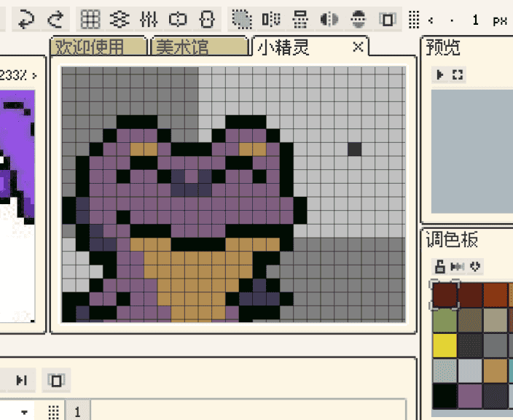513x420 pixels.
Task: Toggle the vertical symmetry oval icon
Action: (207, 19)
